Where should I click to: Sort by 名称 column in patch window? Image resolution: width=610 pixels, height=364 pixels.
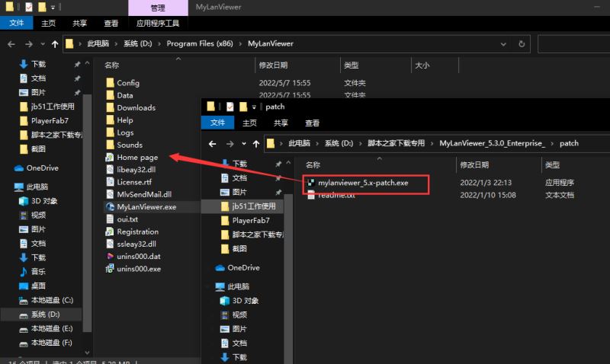pyautogui.click(x=313, y=165)
